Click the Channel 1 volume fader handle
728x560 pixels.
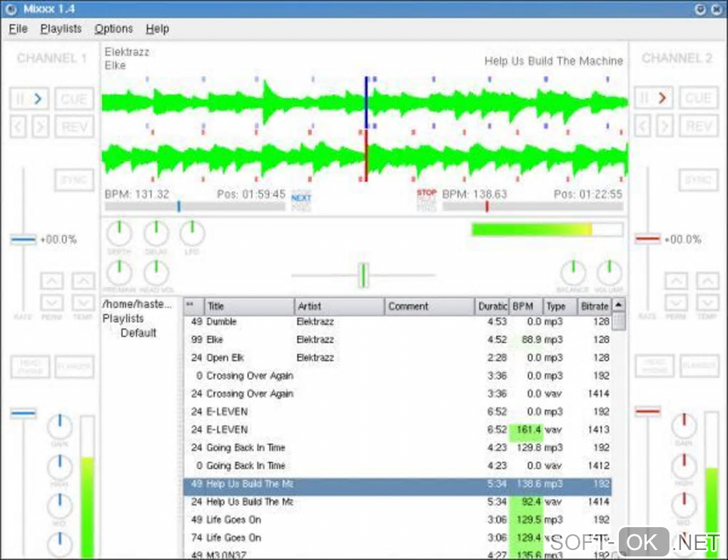24,413
